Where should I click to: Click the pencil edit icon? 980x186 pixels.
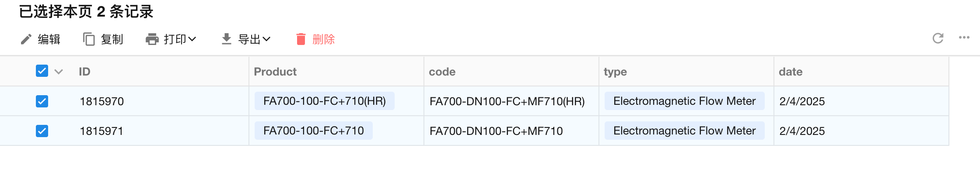[26, 39]
